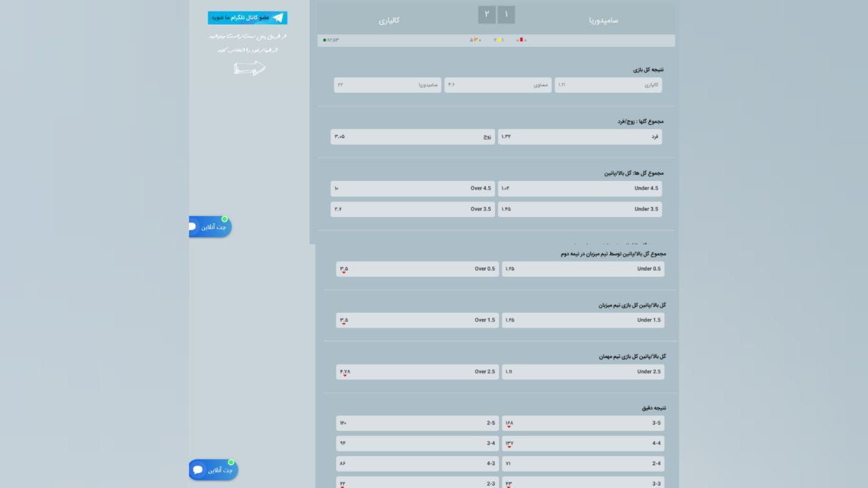868x488 pixels.
Task: Select tab 1 above the team names
Action: (506, 14)
